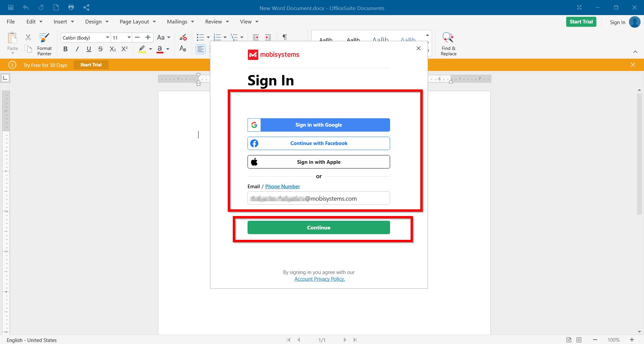Click the Cut scissors icon

click(x=28, y=37)
